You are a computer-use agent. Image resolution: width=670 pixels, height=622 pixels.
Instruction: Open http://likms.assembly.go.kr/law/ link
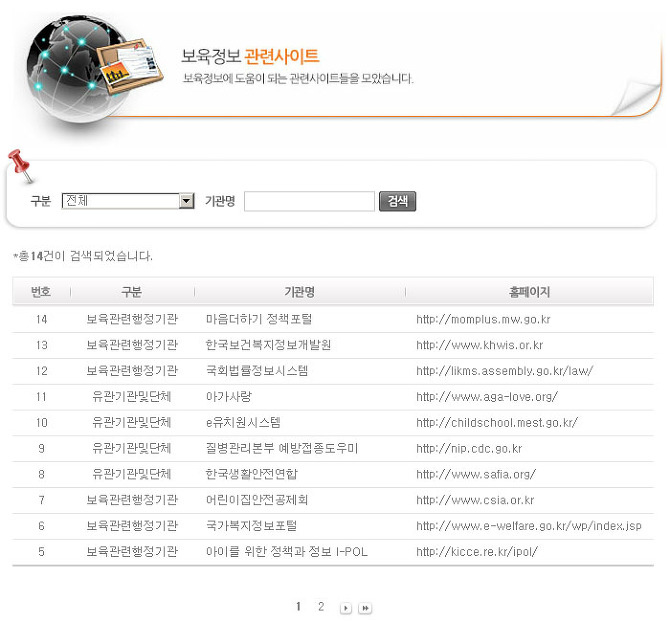point(505,371)
